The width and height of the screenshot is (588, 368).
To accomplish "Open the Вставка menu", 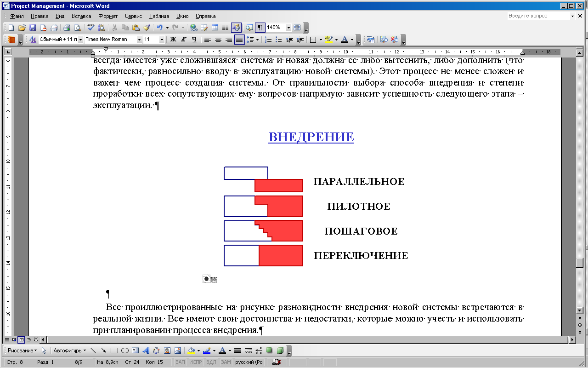I will [81, 16].
